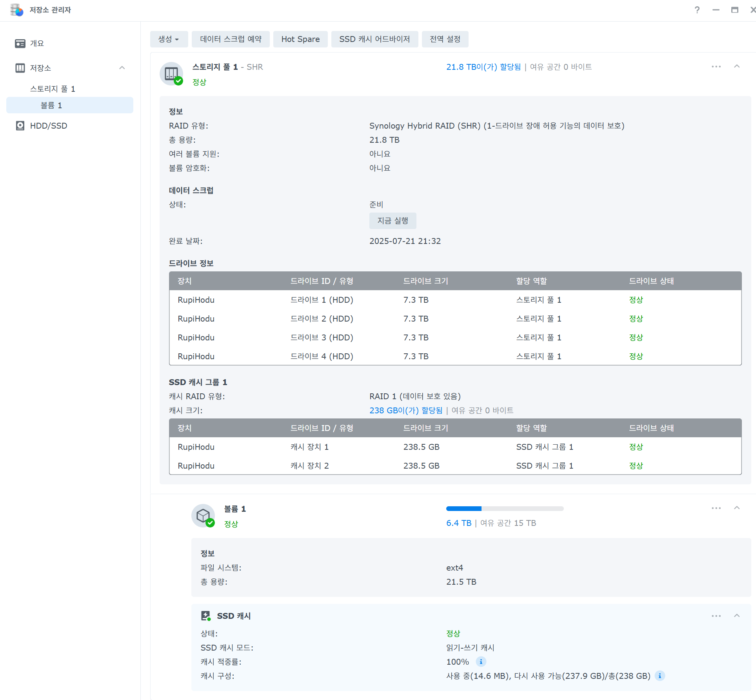This screenshot has width=756, height=700.
Task: Open the 생성 dropdown menu
Action: [169, 39]
